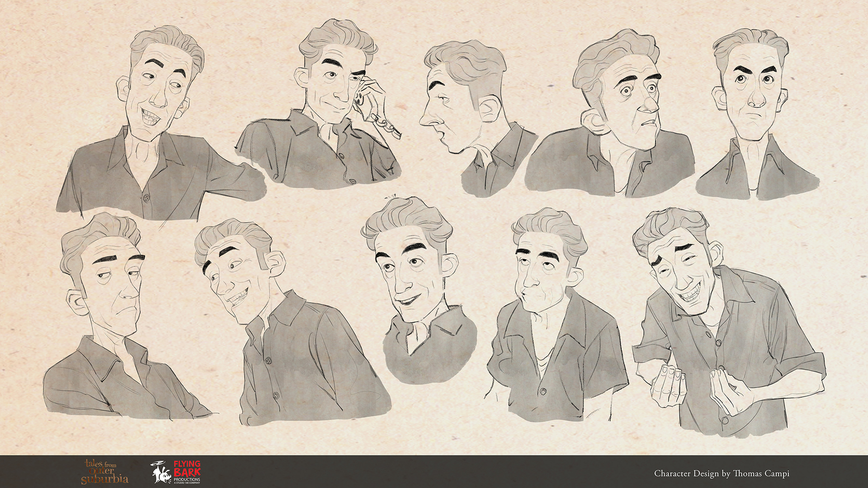868x488 pixels.
Task: Select the left-facing side profile sketch
Action: [470, 117]
